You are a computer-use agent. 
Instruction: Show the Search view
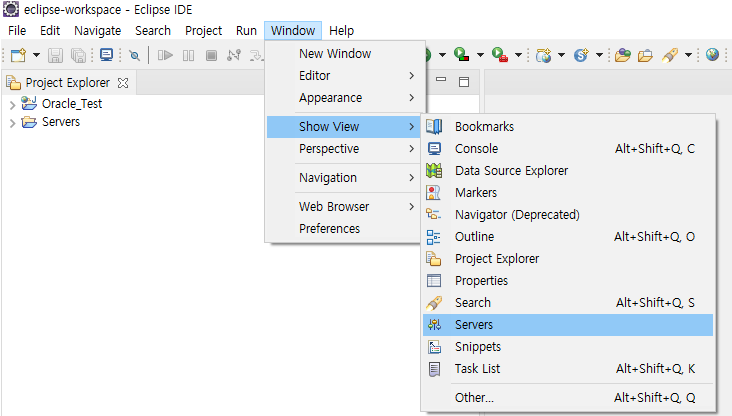point(568,303)
